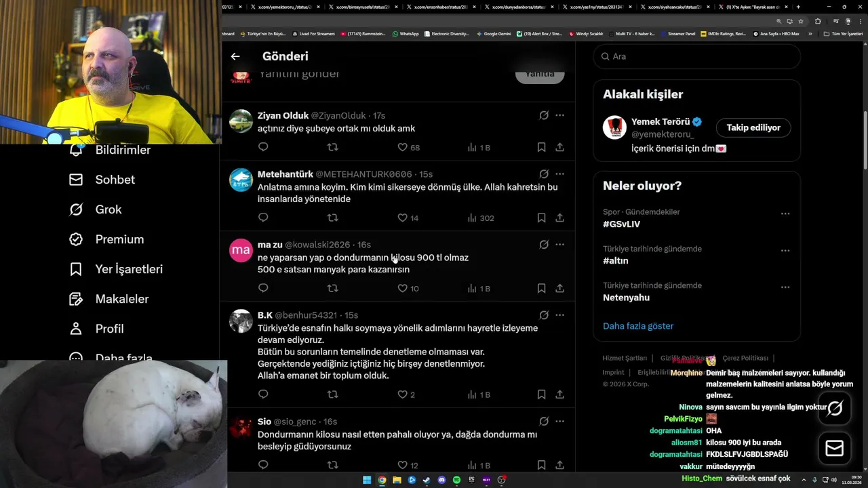Open more options for Netenyahu trend
Viewport: 868px width, 488px height.
[x=785, y=287]
